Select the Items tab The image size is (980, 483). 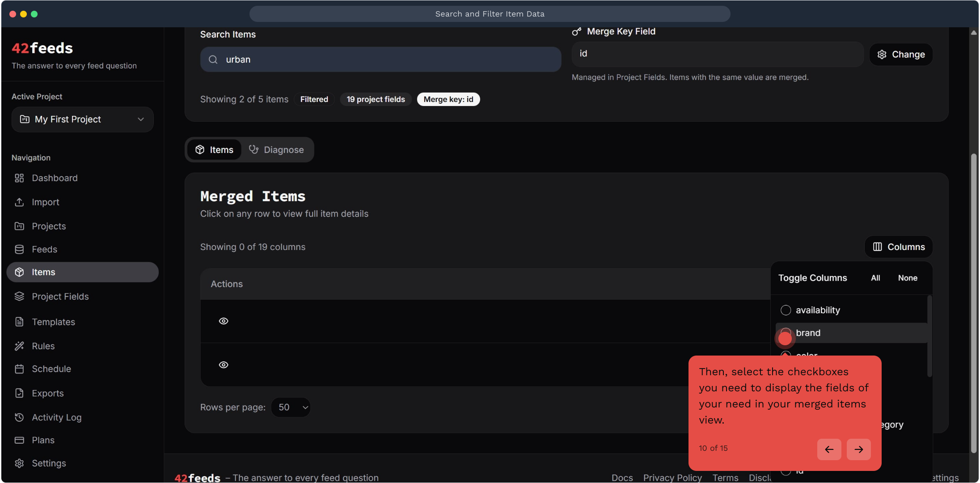pyautogui.click(x=215, y=150)
